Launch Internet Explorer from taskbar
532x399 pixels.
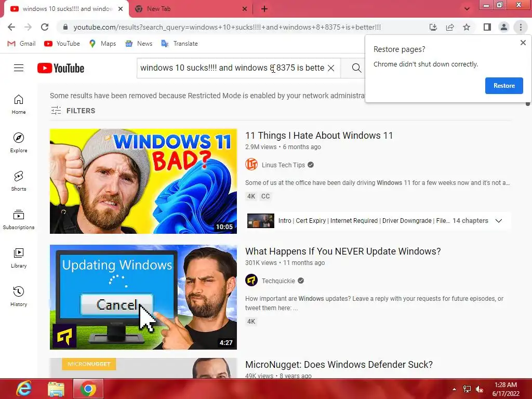[x=23, y=389]
